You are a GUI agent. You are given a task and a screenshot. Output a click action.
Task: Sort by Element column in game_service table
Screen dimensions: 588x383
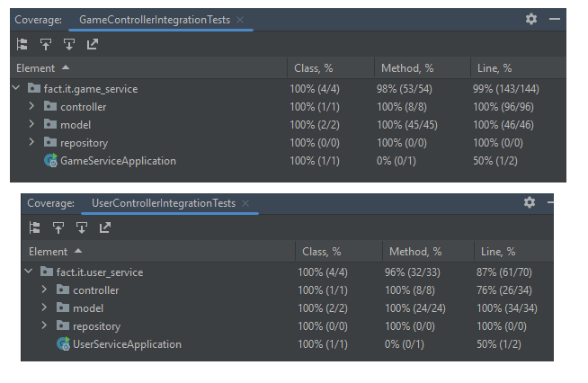pos(36,68)
